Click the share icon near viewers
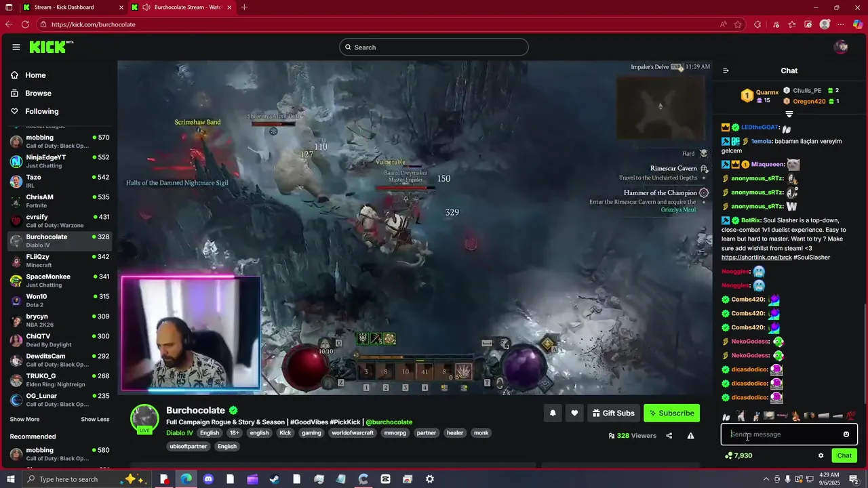The height and width of the screenshot is (488, 868). [669, 436]
